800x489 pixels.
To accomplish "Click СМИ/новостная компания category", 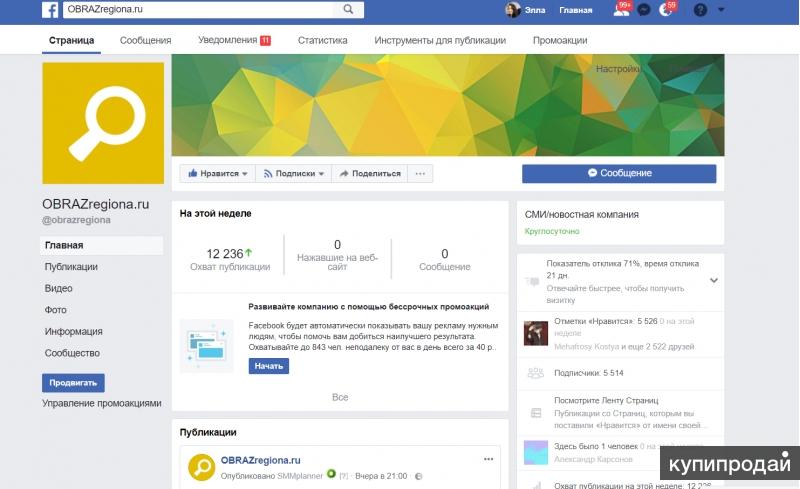I will 582,215.
